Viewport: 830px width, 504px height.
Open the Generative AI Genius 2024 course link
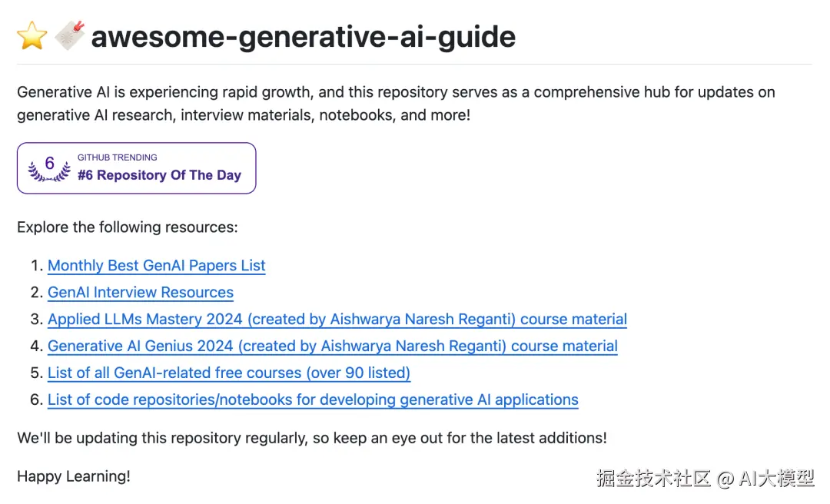point(333,346)
